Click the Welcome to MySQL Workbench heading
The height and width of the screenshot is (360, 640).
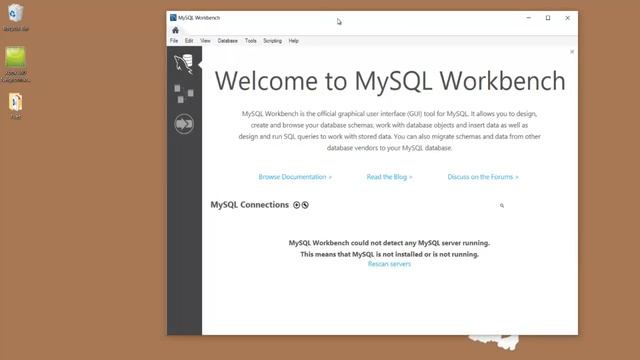pyautogui.click(x=390, y=81)
